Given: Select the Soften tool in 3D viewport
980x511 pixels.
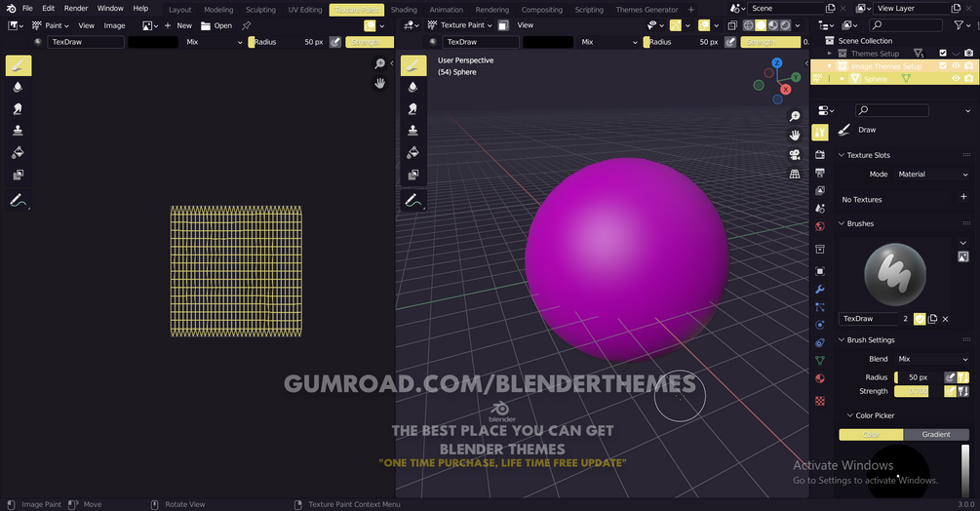Looking at the screenshot, I should pos(413,87).
